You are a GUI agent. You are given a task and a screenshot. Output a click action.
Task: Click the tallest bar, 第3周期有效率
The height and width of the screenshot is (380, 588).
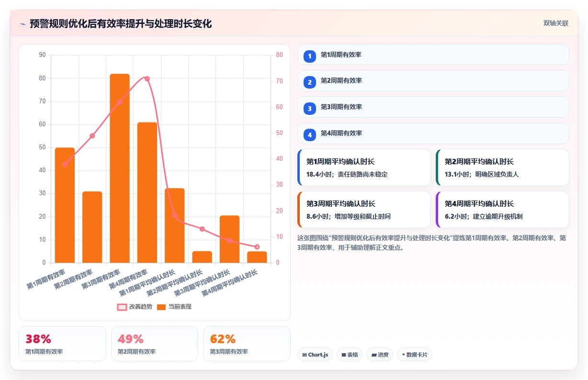[120, 168]
